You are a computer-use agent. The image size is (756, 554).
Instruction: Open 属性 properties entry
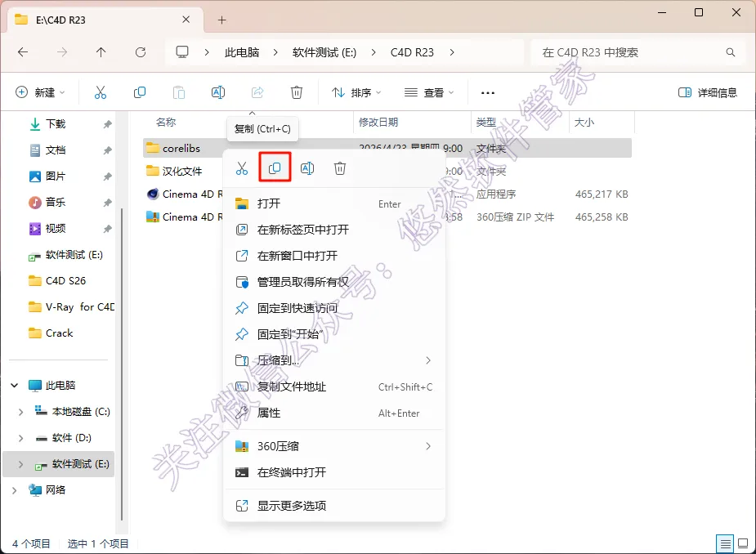click(334, 413)
